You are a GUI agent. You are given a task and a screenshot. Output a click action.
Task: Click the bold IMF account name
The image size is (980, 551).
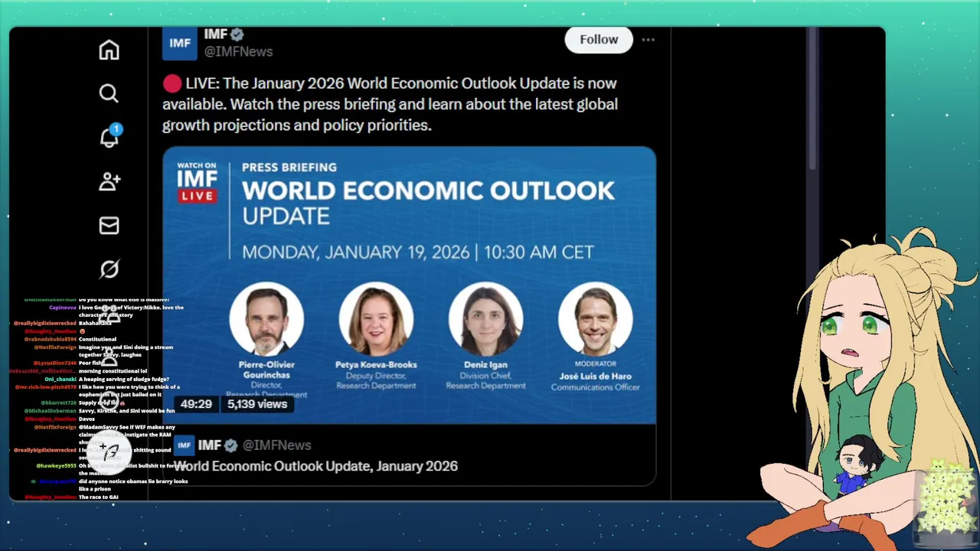point(215,34)
